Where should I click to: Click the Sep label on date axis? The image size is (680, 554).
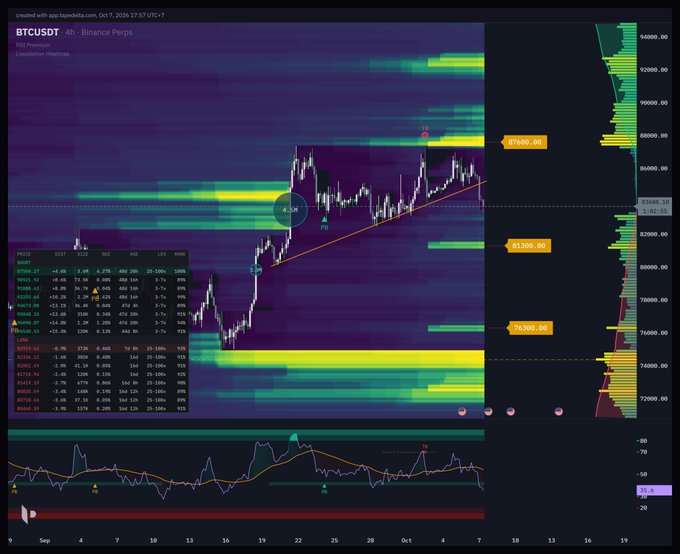click(x=45, y=541)
